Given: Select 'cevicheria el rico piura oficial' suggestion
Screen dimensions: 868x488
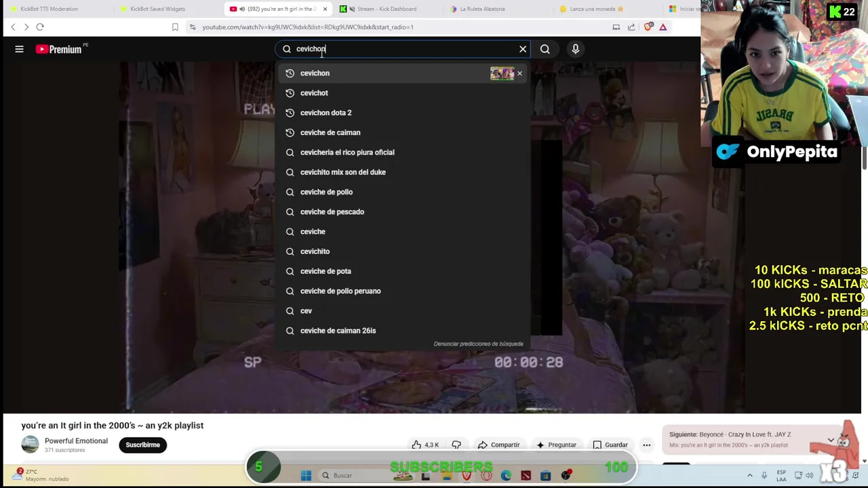Looking at the screenshot, I should (403, 152).
